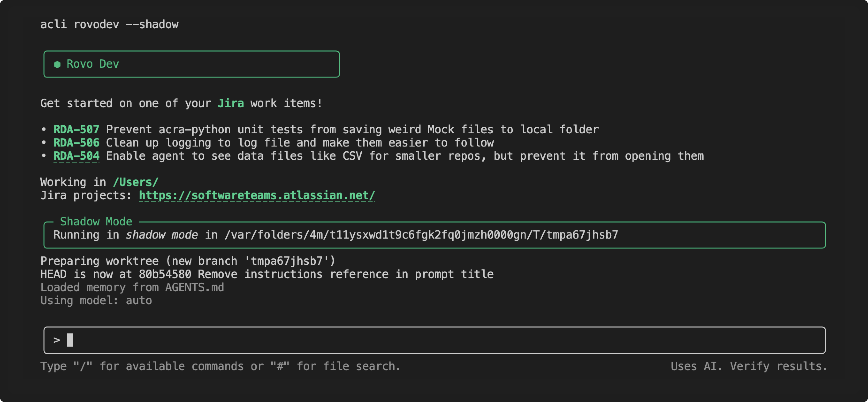
Task: Click the Shadow Mode panel title
Action: point(96,222)
